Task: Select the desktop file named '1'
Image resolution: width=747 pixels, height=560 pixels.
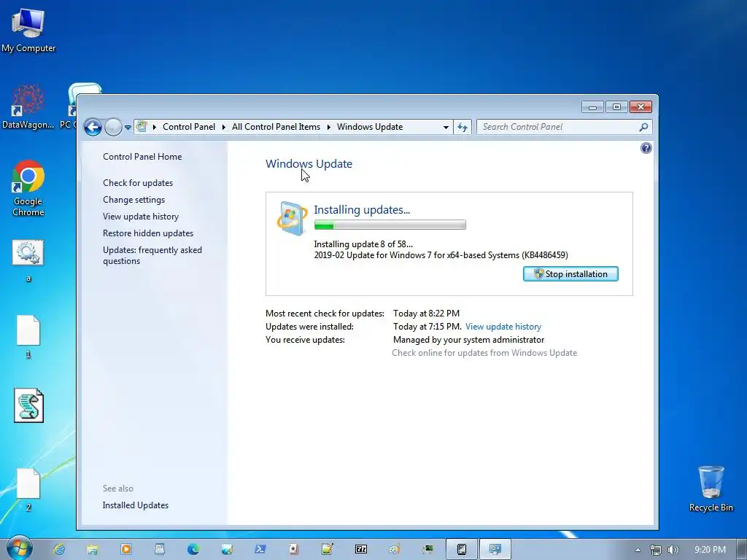Action: (28, 337)
